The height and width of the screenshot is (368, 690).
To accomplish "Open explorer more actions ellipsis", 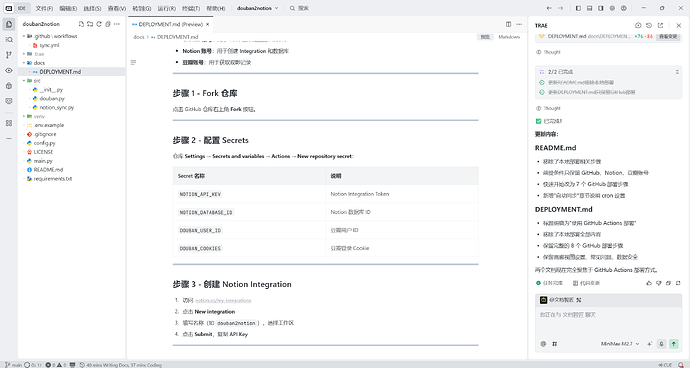I will point(117,24).
